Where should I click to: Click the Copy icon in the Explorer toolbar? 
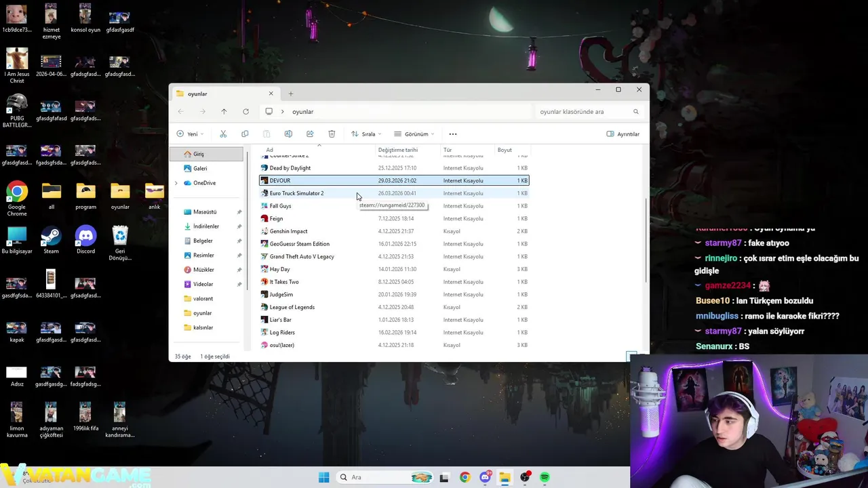pos(245,134)
